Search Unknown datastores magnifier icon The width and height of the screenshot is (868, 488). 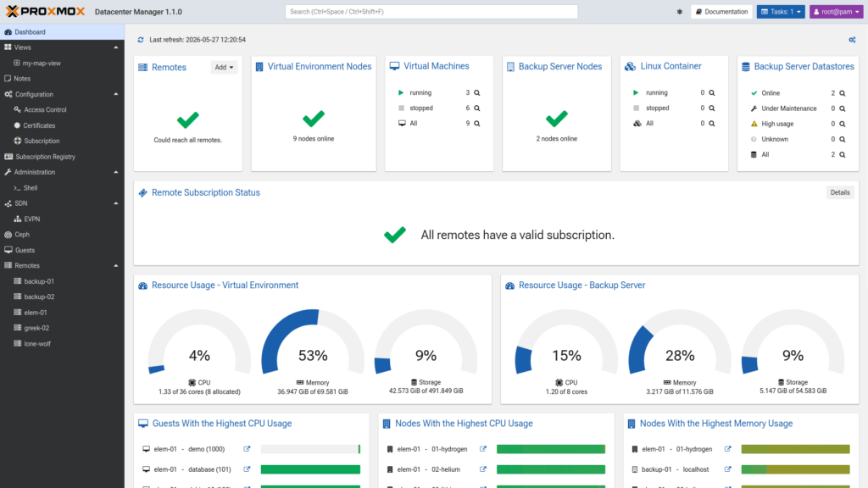point(842,140)
